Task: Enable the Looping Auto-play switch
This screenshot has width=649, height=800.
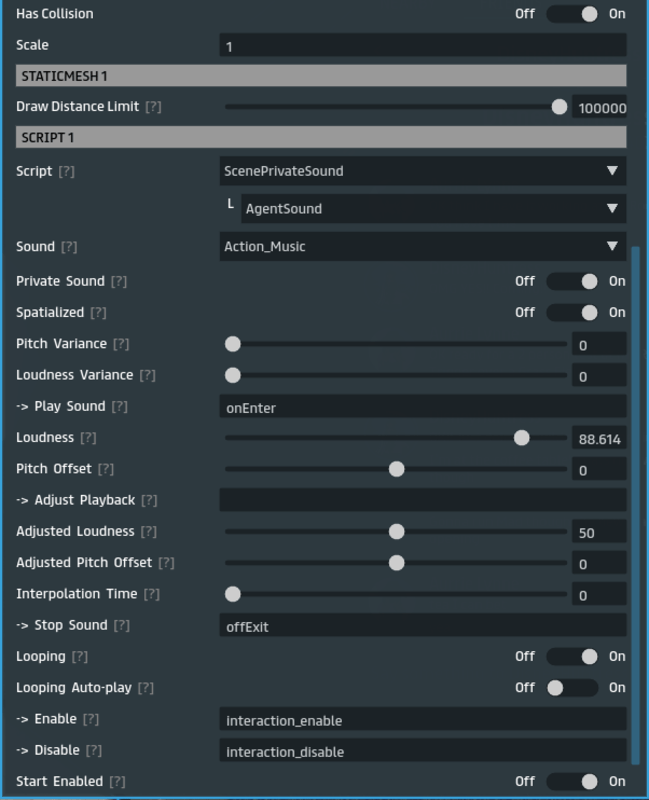Action: [x=573, y=688]
